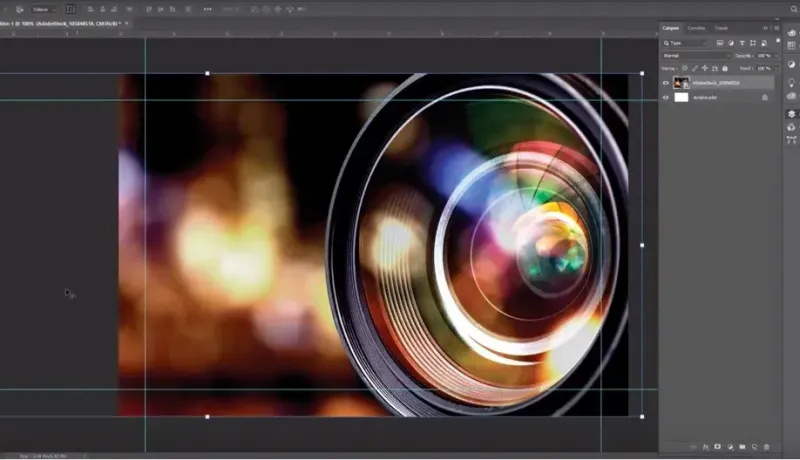This screenshot has height=460, width=800.
Task: Filter layers by type (T) icon
Action: pyautogui.click(x=742, y=43)
